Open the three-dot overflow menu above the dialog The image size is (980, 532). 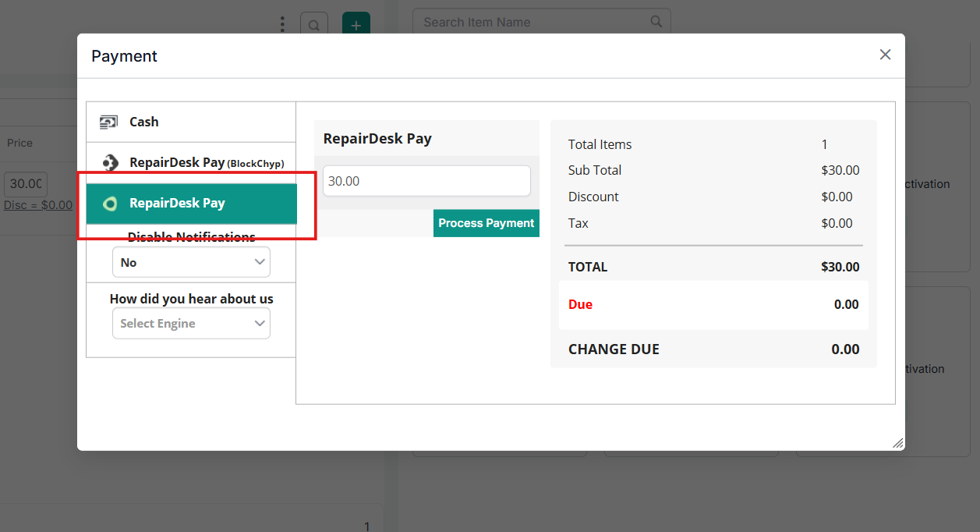click(x=281, y=23)
